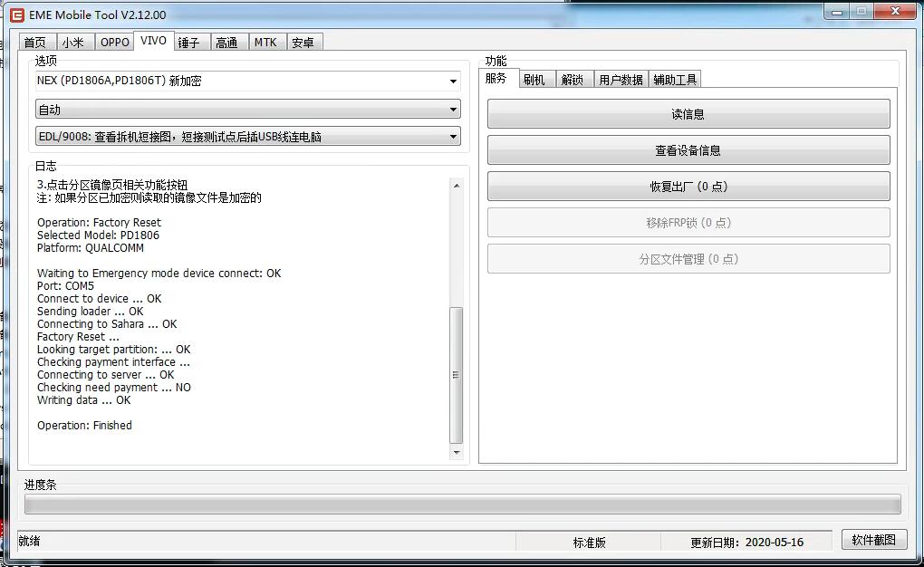Click 'Sending loader ... OK' log line
This screenshot has height=567, width=924.
pyautogui.click(x=91, y=312)
